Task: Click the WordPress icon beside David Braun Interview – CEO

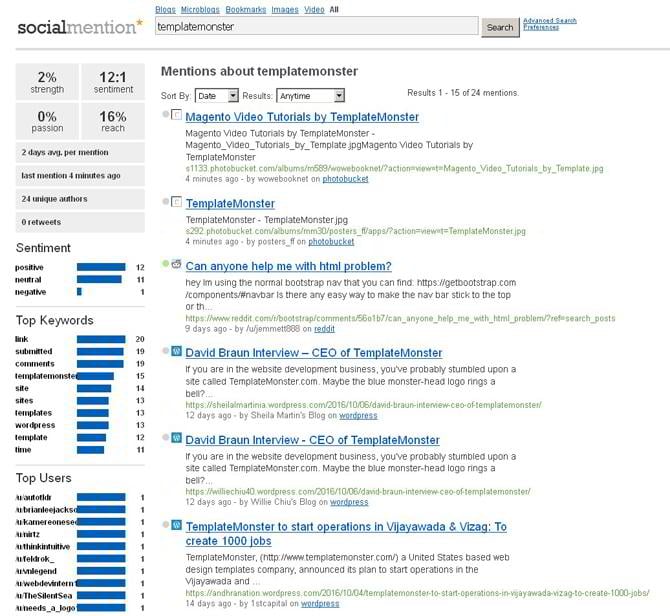Action: point(177,352)
